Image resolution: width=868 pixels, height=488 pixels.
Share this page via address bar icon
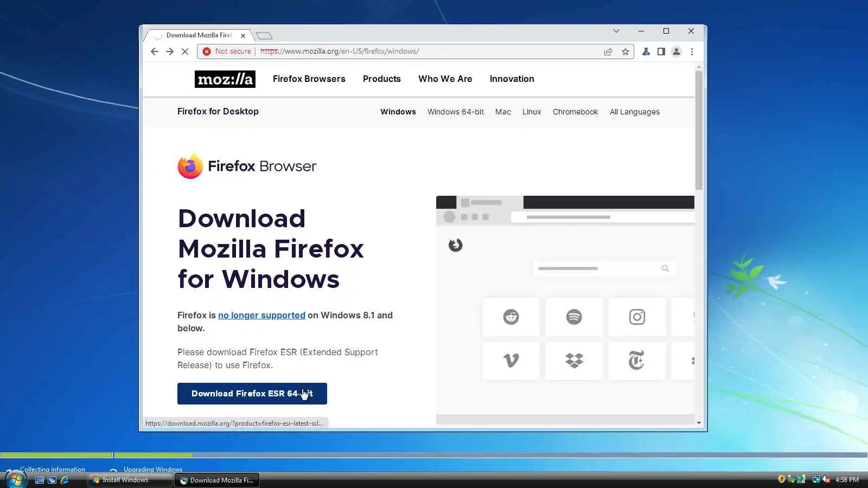tap(608, 52)
